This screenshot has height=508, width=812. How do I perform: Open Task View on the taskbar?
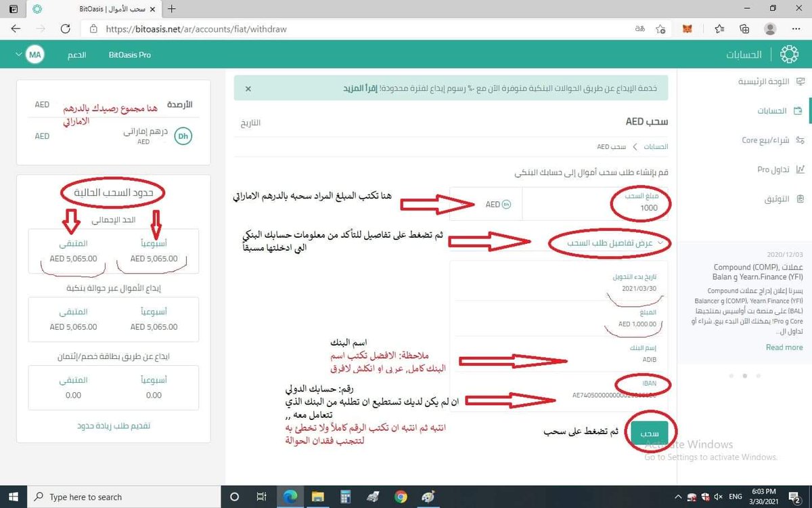(x=262, y=496)
